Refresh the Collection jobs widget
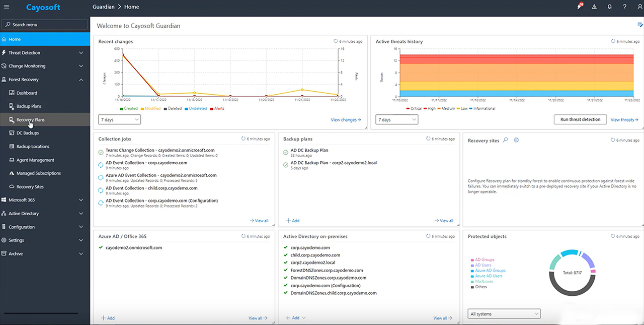644x325 pixels. pyautogui.click(x=244, y=139)
